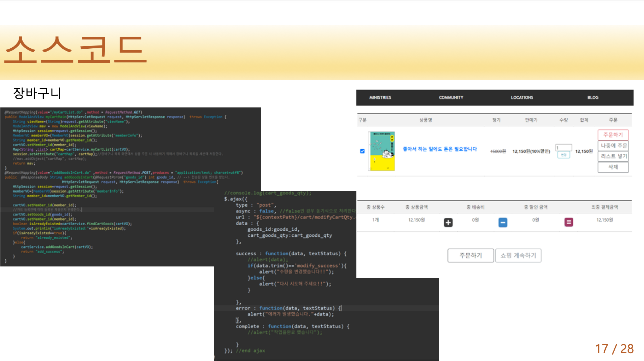Viewport: 644px width, 361px height.
Task: Click the 상품명 column header
Action: click(426, 120)
